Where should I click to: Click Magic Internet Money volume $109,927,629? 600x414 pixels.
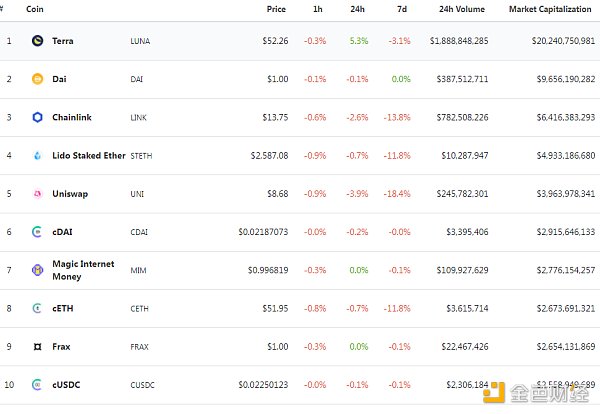click(x=462, y=270)
